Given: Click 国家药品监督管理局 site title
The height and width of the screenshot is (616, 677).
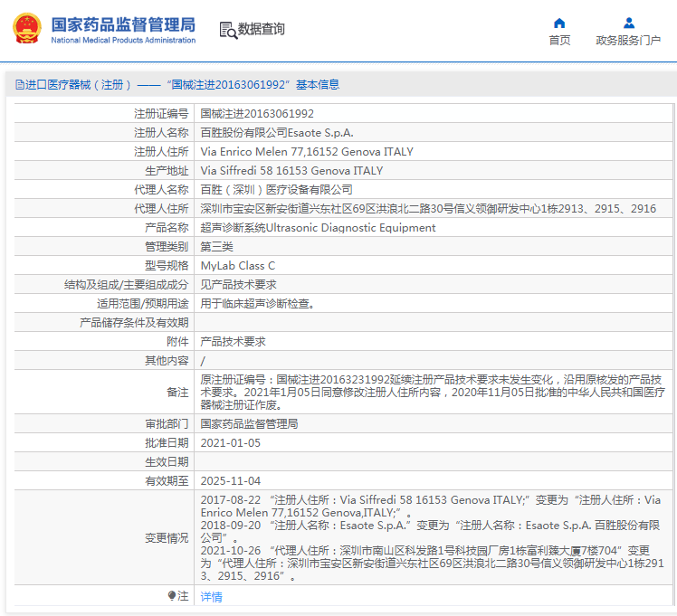Looking at the screenshot, I should coord(123,24).
